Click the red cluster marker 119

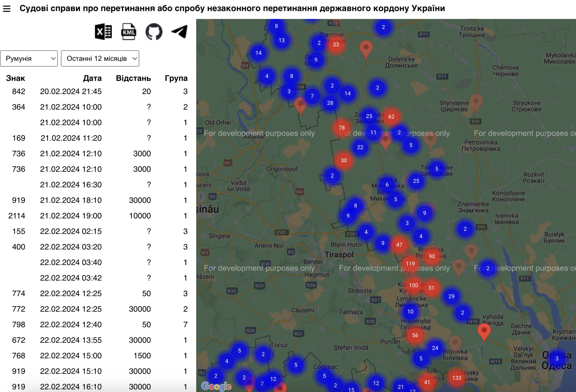410,263
